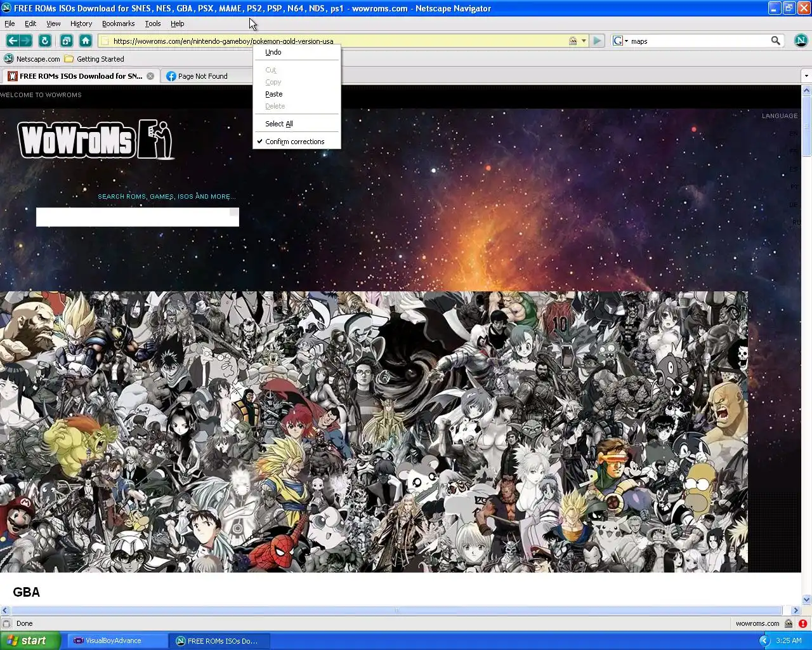This screenshot has height=650, width=812.
Task: Open the File menu
Action: (x=10, y=23)
